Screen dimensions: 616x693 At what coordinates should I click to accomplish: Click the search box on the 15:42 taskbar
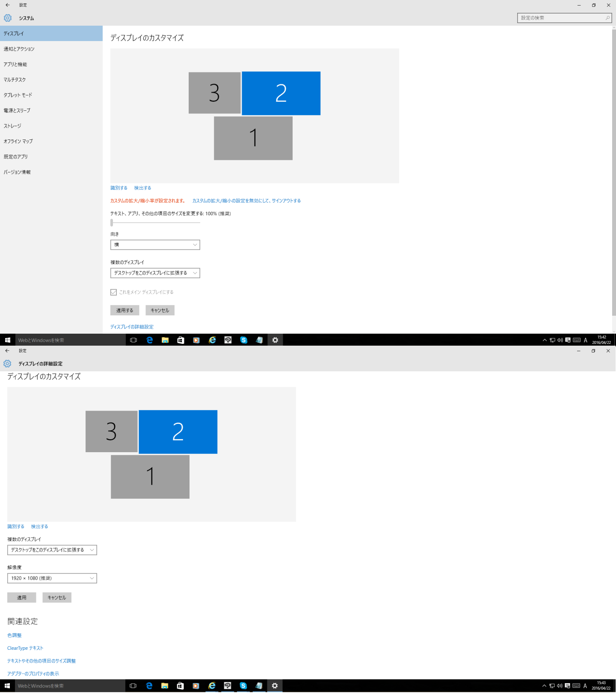71,340
